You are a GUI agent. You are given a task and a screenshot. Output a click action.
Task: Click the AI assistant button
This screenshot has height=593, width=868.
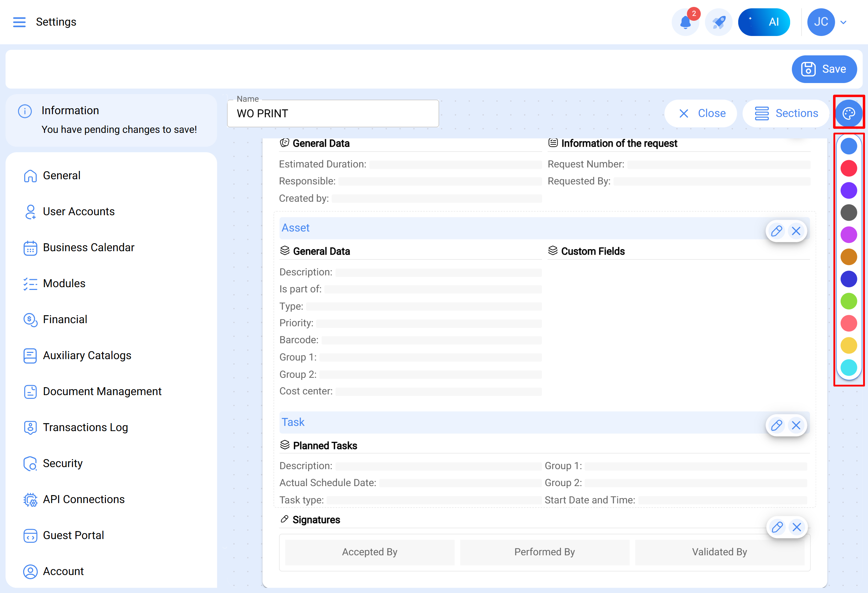(x=764, y=22)
